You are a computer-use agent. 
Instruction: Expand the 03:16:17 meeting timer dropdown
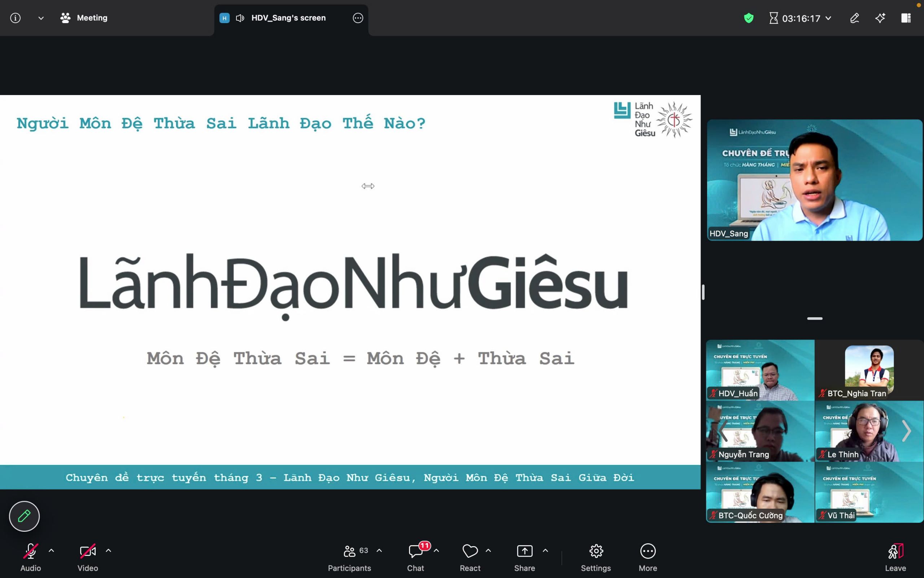(x=800, y=18)
